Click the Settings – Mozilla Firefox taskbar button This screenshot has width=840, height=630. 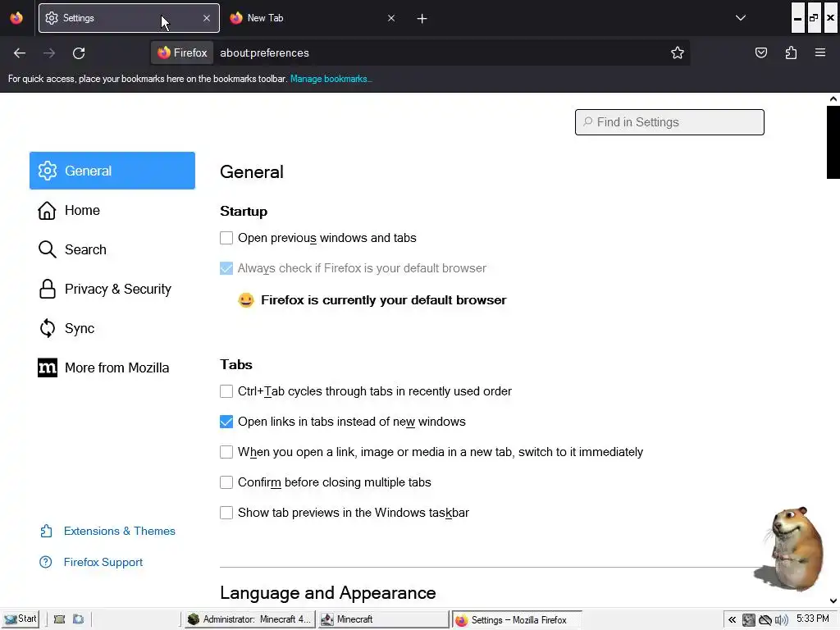517,620
